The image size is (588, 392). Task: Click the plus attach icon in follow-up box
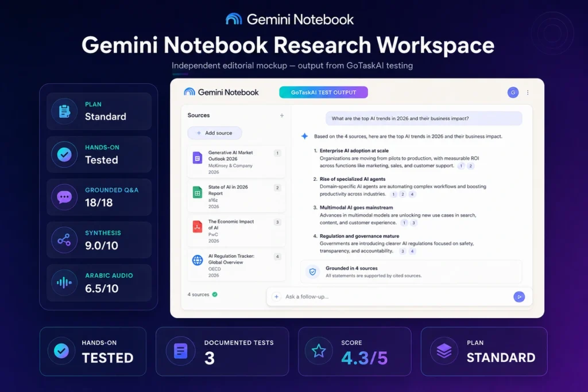[276, 297]
